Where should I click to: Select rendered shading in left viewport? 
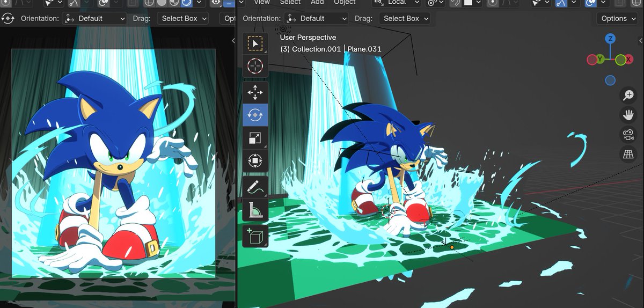click(x=186, y=2)
